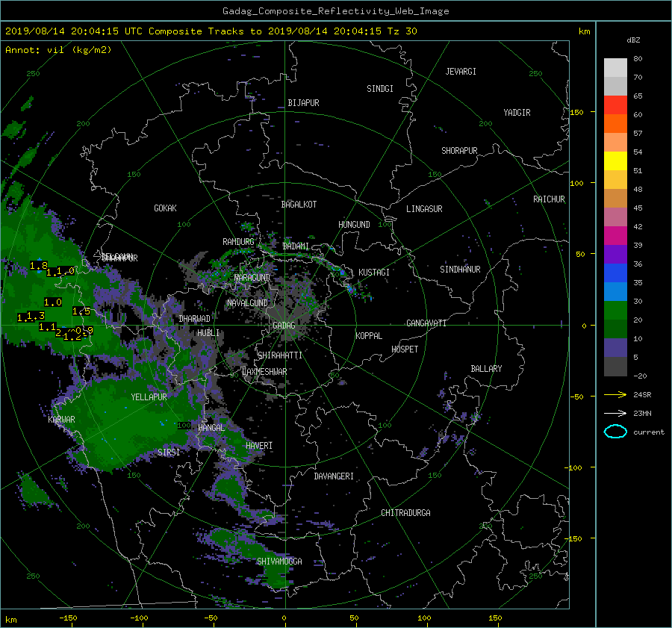The image size is (672, 628).
Task: Click the purple 10 dBZ legend swatch
Action: tap(615, 347)
